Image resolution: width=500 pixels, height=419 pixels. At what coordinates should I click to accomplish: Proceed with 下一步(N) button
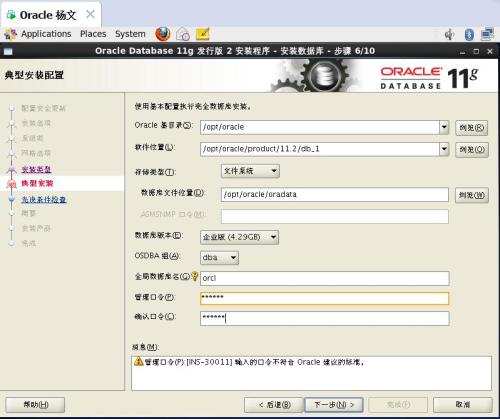pos(334,405)
